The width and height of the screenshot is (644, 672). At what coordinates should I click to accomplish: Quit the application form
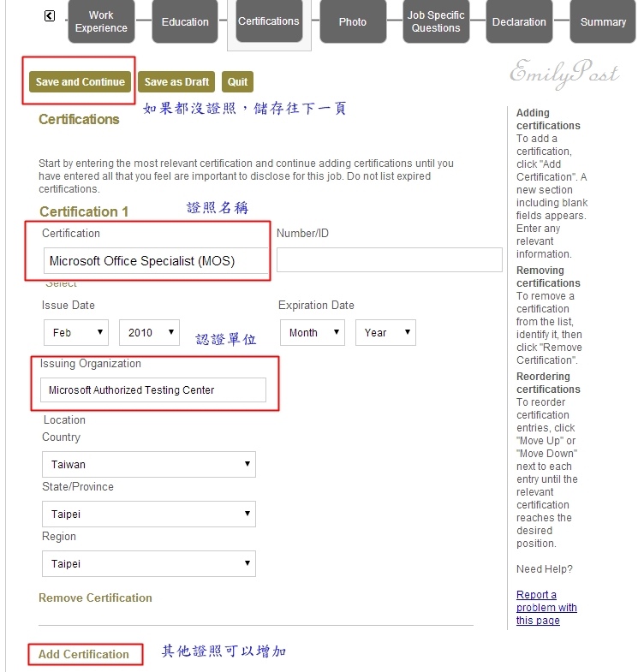pos(237,82)
